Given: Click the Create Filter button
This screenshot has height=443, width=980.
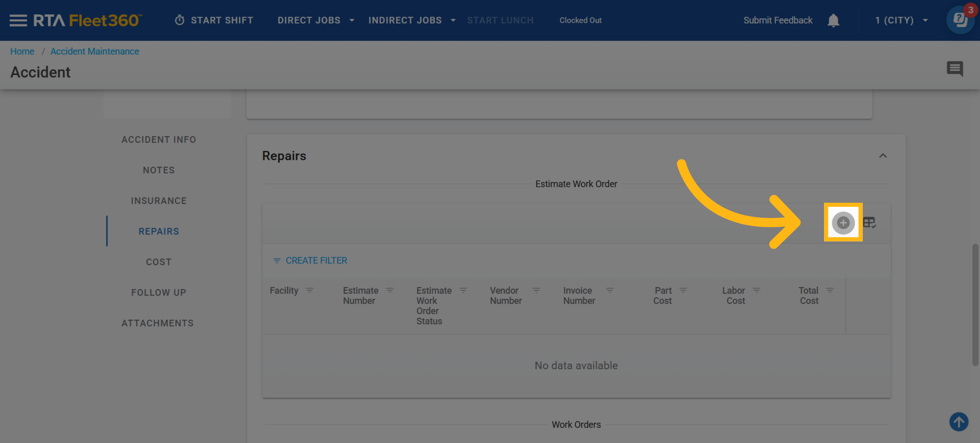Looking at the screenshot, I should [310, 261].
